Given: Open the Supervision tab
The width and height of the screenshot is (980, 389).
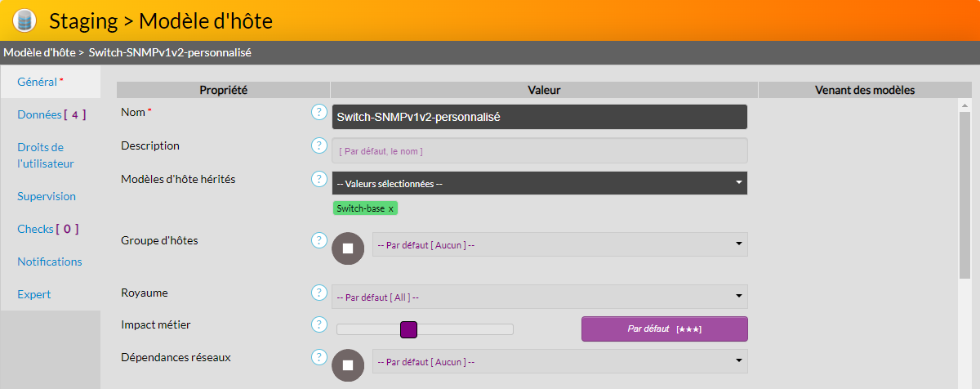Looking at the screenshot, I should point(47,196).
